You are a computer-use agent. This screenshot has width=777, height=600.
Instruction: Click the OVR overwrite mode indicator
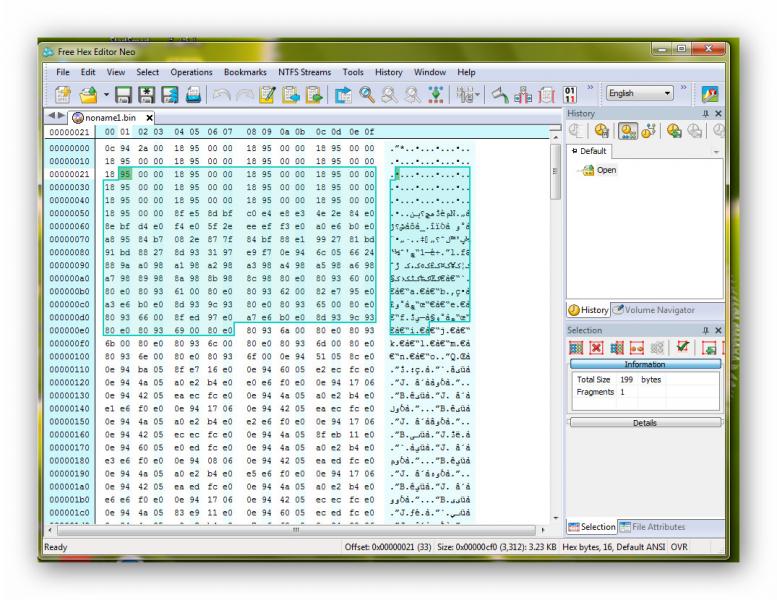click(679, 547)
